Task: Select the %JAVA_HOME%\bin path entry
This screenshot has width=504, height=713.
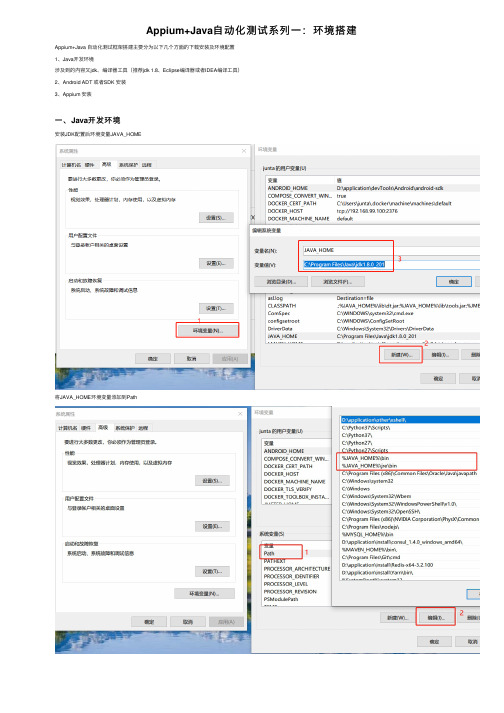Action: (410, 458)
